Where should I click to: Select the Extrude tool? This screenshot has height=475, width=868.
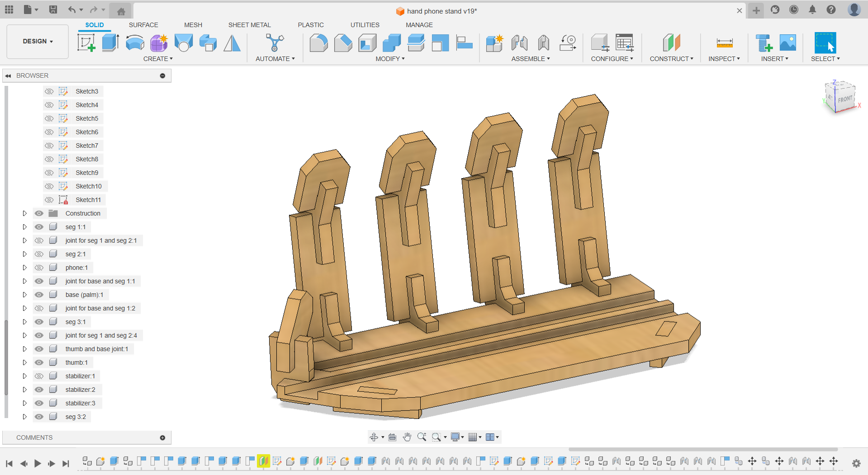point(110,43)
